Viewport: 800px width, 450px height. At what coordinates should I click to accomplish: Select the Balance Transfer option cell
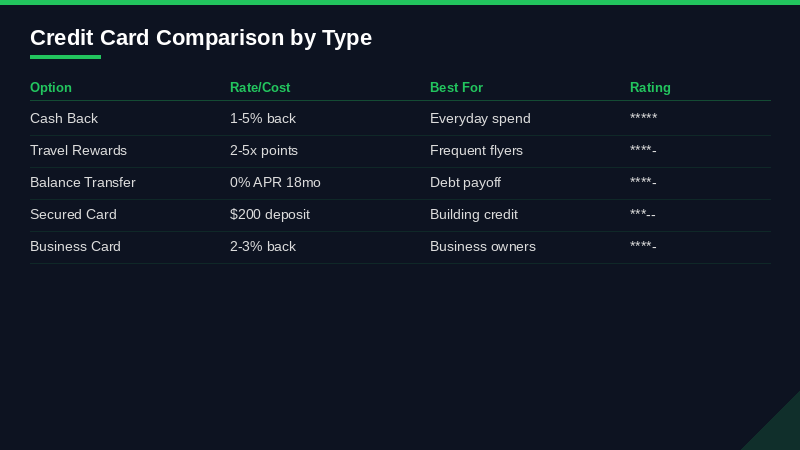[x=83, y=183]
